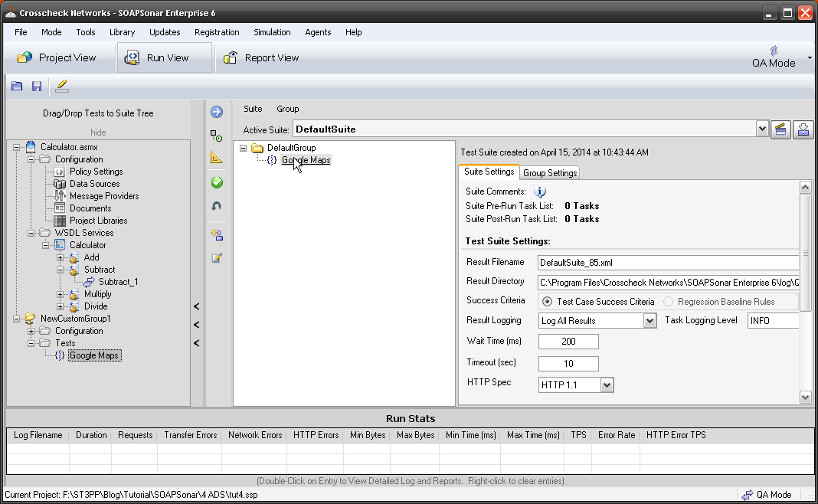Click the download tray icon beside Active Suite

click(x=803, y=129)
